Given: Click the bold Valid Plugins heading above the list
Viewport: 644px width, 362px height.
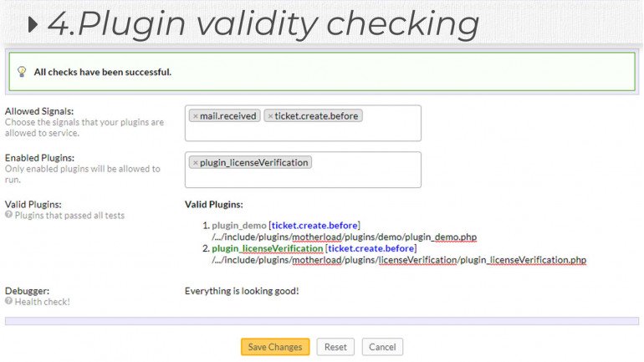Looking at the screenshot, I should [x=213, y=204].
